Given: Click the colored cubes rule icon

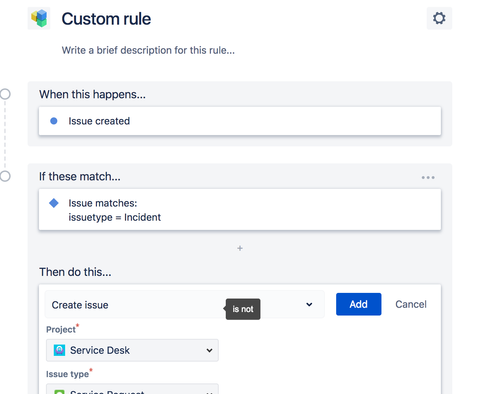Looking at the screenshot, I should [x=39, y=18].
